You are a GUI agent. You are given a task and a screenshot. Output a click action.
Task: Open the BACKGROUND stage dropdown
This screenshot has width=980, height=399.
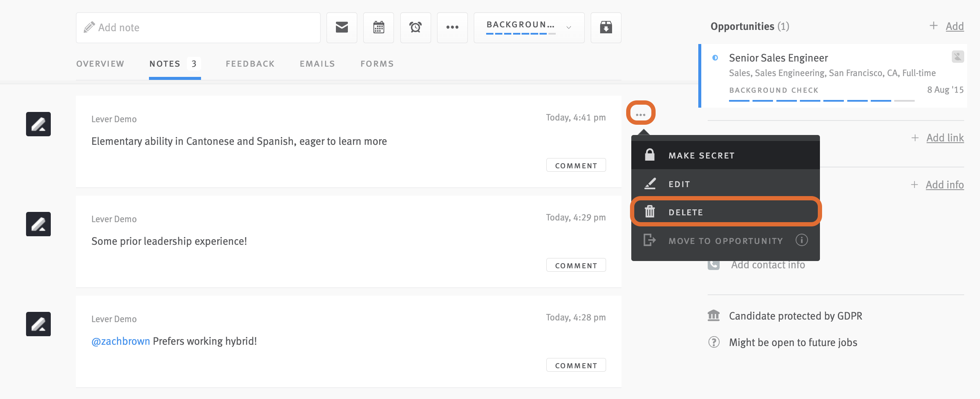pyautogui.click(x=528, y=27)
